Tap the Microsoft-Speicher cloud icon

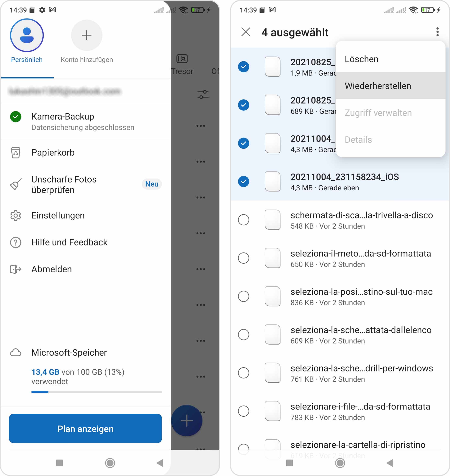pos(16,353)
